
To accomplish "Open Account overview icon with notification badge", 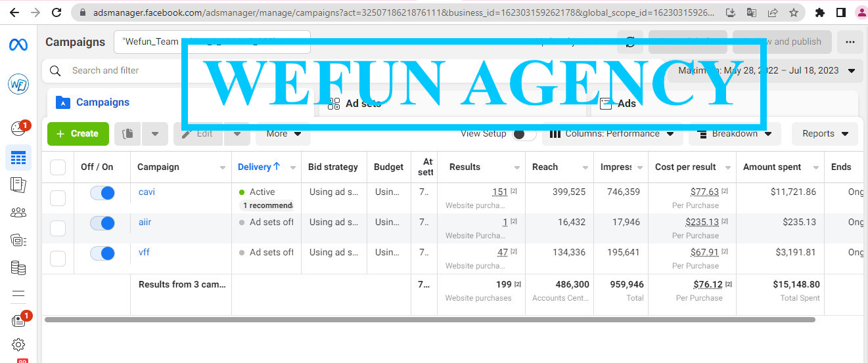I will (x=18, y=128).
